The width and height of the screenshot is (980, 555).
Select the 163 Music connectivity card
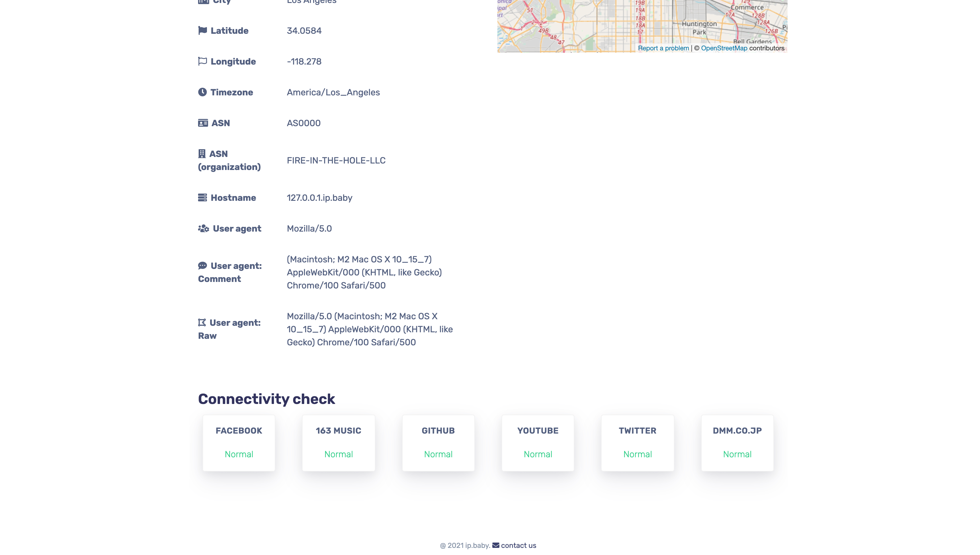pyautogui.click(x=338, y=442)
